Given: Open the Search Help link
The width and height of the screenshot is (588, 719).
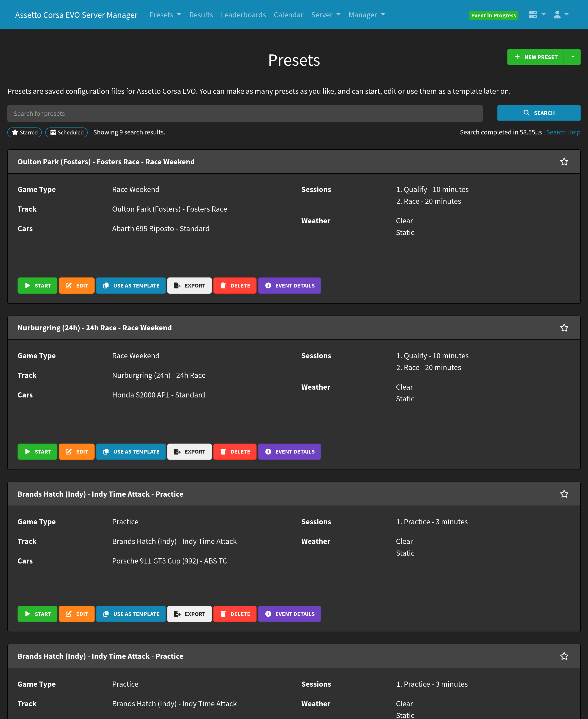Looking at the screenshot, I should tap(563, 132).
